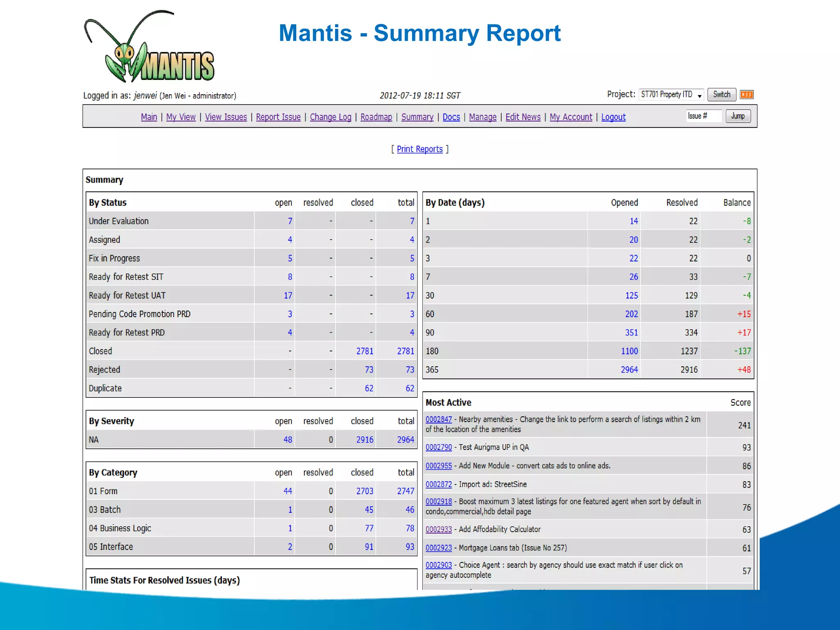Go to My Account page
This screenshot has width=840, height=630.
pyautogui.click(x=571, y=117)
